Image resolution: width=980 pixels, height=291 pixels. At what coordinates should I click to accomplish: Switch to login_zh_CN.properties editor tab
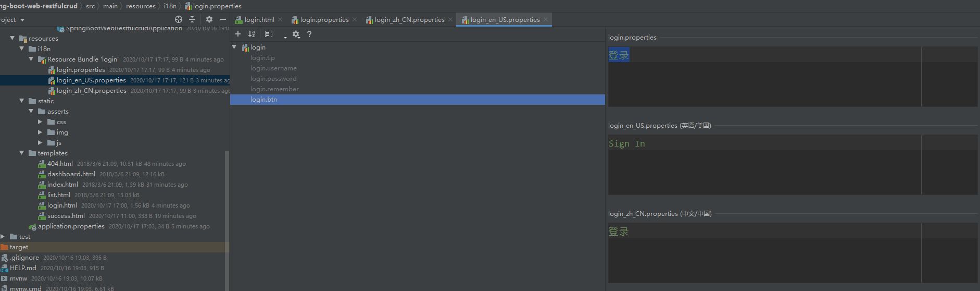[x=409, y=19]
